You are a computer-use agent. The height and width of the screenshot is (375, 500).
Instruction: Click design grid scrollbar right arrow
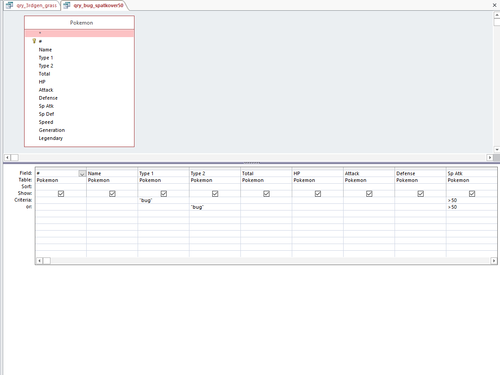coord(494,261)
